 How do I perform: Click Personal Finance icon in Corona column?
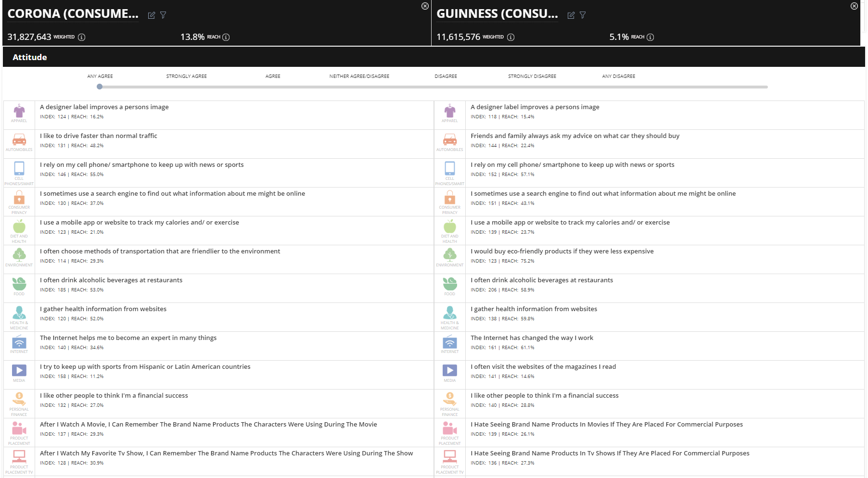click(x=19, y=399)
